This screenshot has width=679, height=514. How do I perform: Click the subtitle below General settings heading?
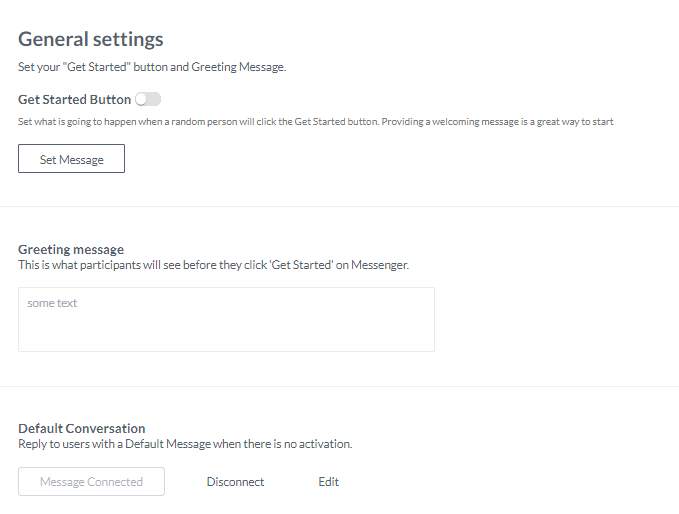[x=152, y=68]
